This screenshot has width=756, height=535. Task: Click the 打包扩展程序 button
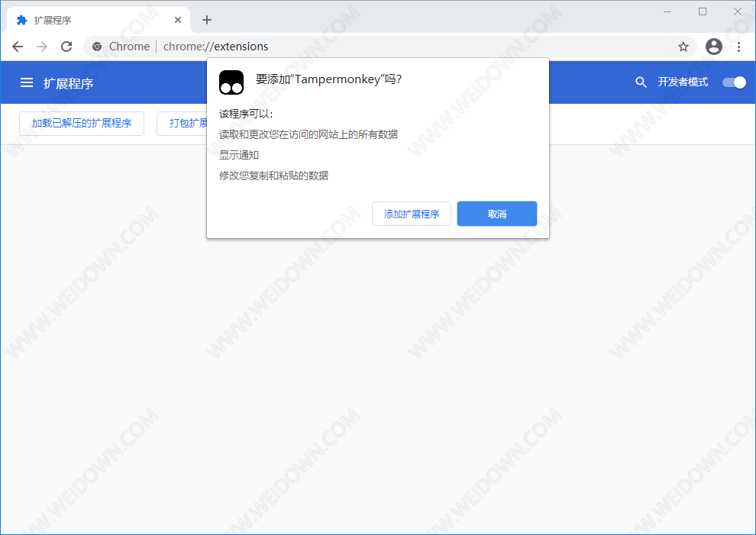pos(182,124)
